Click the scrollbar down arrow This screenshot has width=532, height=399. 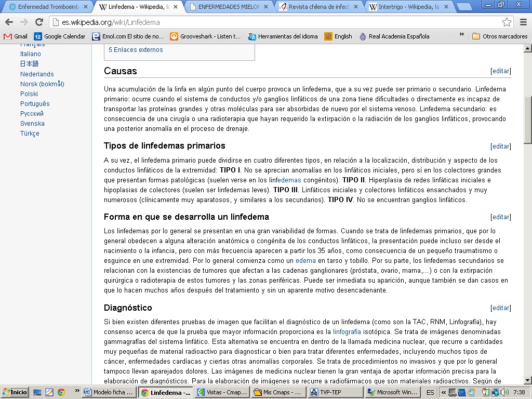tap(527, 380)
